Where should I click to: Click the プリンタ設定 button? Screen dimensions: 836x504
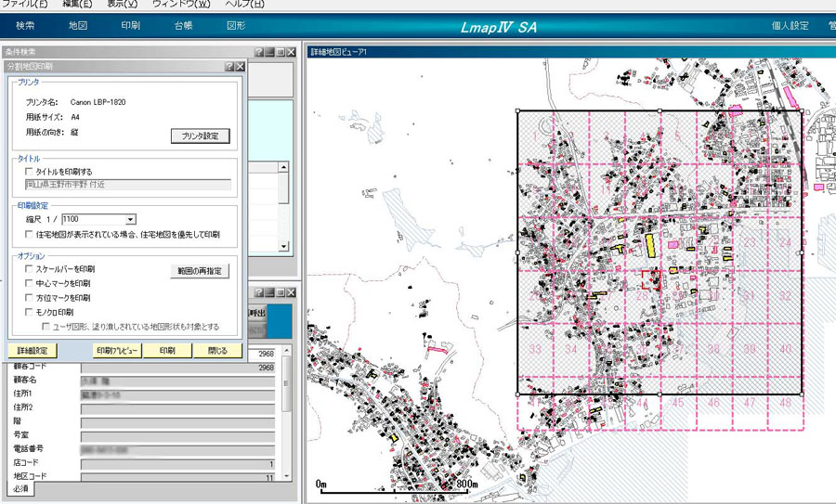click(x=199, y=136)
